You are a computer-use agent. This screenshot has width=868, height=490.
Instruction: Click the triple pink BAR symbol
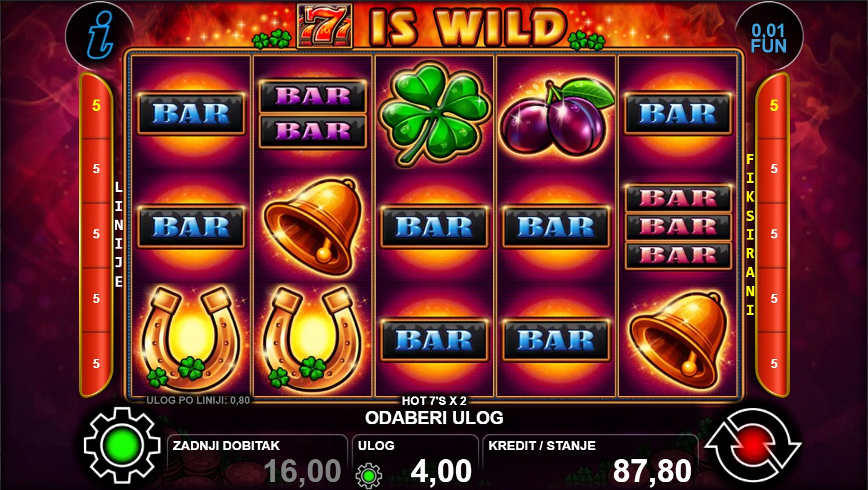[x=678, y=226]
